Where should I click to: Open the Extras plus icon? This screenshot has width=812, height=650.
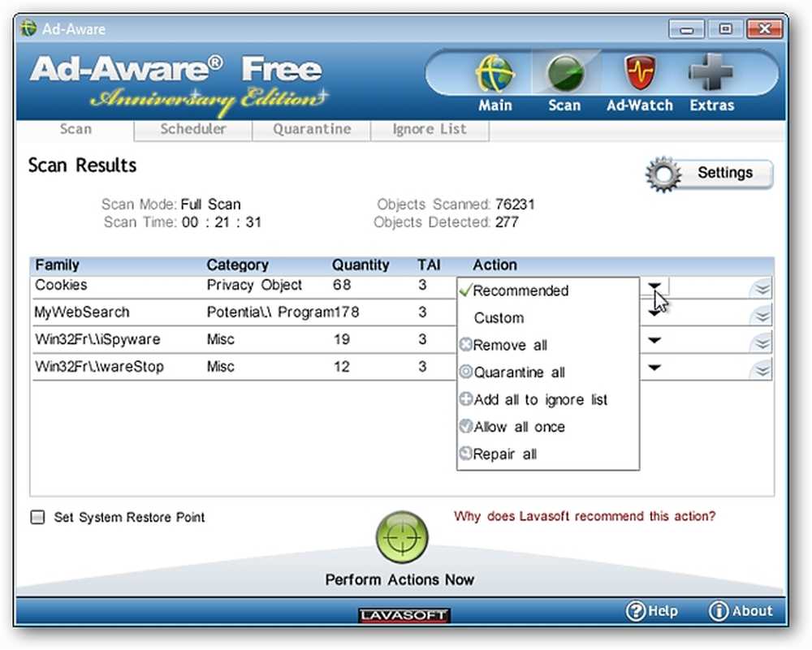point(711,73)
